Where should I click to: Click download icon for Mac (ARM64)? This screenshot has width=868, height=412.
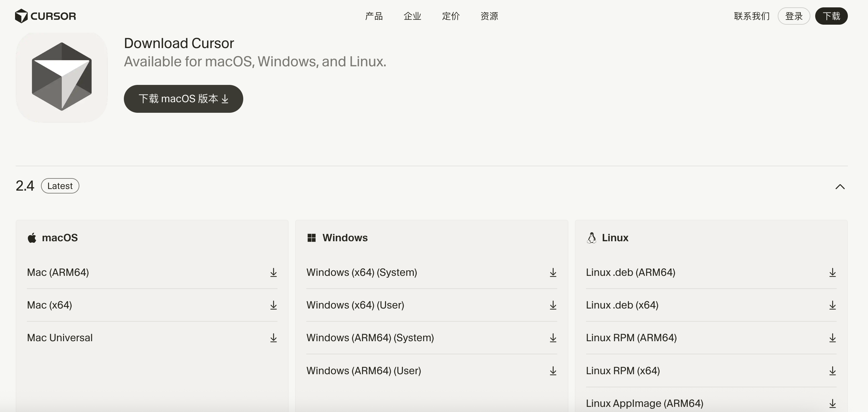(273, 272)
